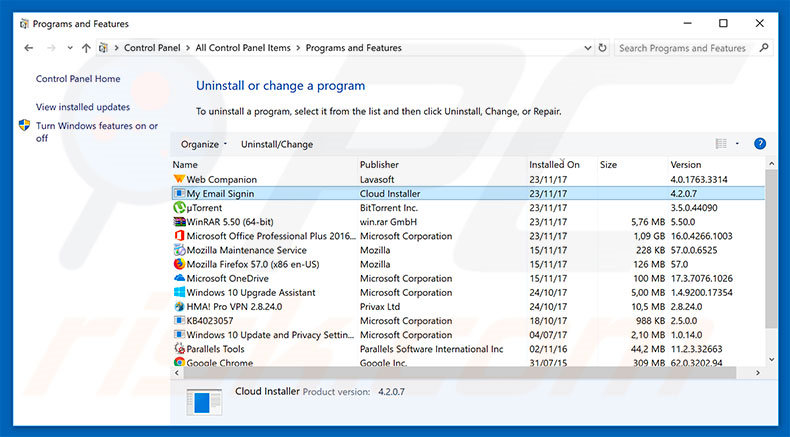Click Lavasoft publisher cell
Image resolution: width=790 pixels, height=437 pixels.
coord(377,179)
